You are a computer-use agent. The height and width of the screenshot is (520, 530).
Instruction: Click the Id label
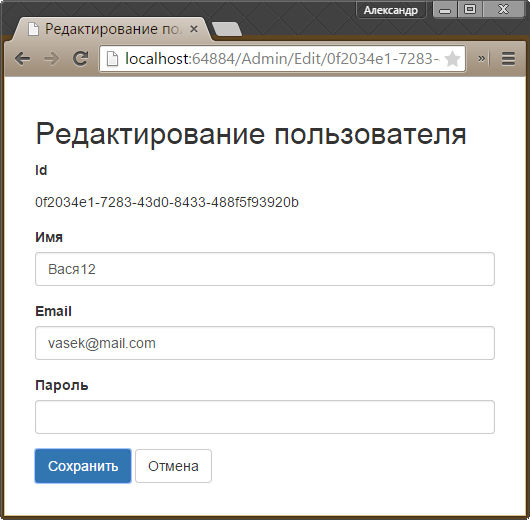41,170
